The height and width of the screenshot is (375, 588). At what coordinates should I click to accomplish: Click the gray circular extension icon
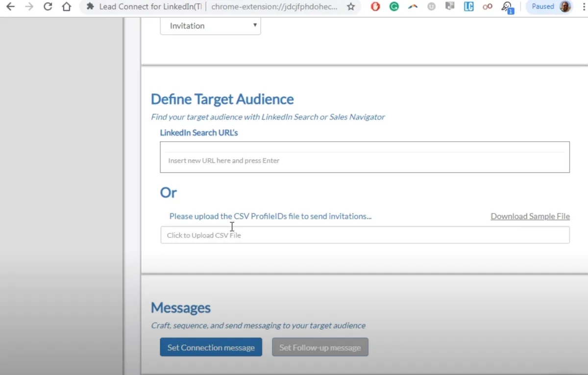[431, 7]
